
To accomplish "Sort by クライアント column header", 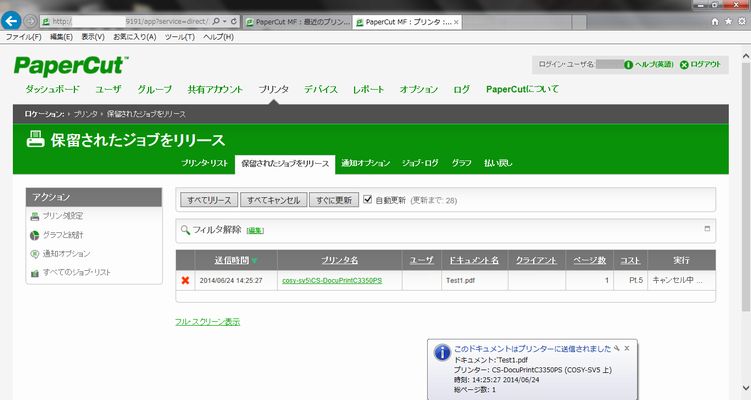I will pos(536,260).
